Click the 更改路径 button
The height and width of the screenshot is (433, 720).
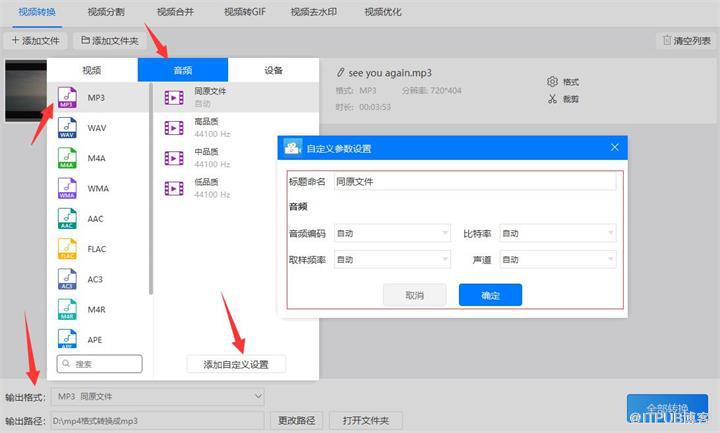297,420
